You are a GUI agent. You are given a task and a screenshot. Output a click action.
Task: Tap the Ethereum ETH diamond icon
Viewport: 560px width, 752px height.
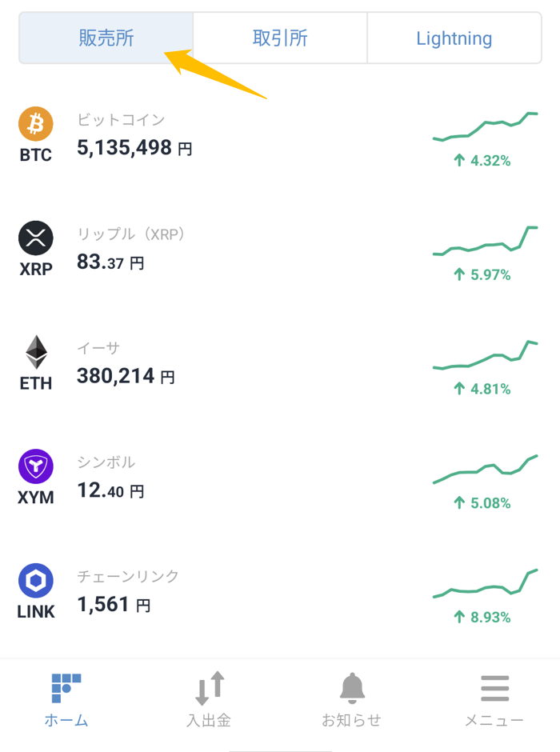(36, 352)
